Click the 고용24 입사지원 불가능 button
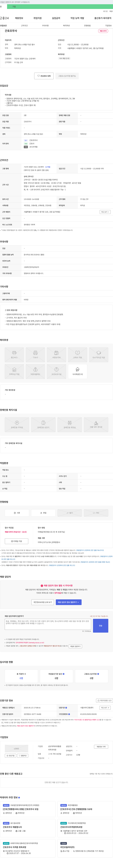The height and width of the screenshot is (868, 113). pyautogui.click(x=67, y=76)
